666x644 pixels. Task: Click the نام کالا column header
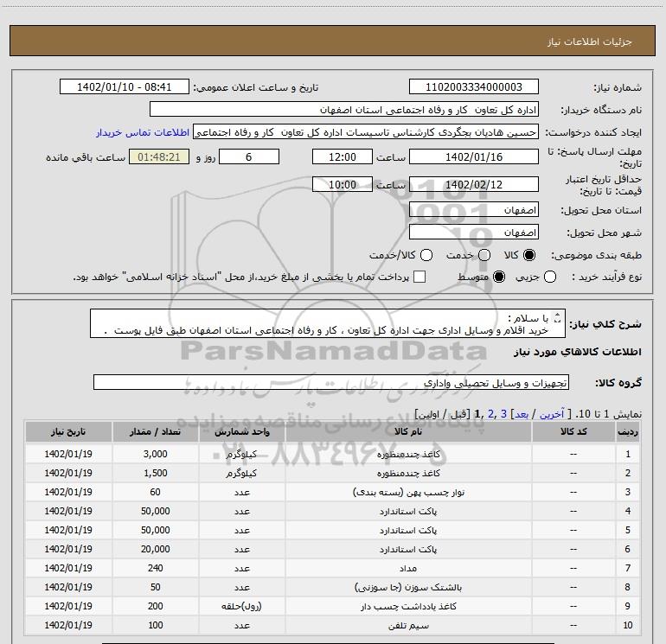tap(408, 431)
